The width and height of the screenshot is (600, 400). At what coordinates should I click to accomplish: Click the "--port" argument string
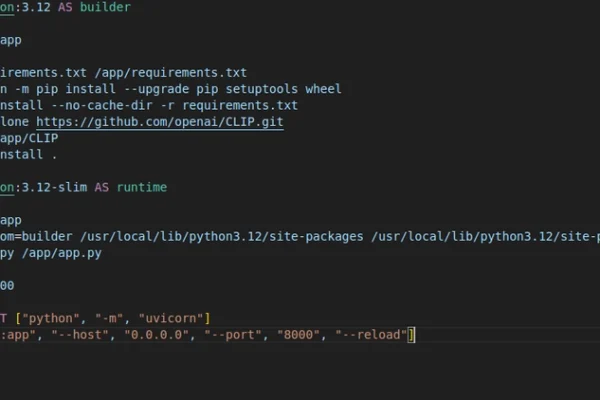(x=233, y=335)
